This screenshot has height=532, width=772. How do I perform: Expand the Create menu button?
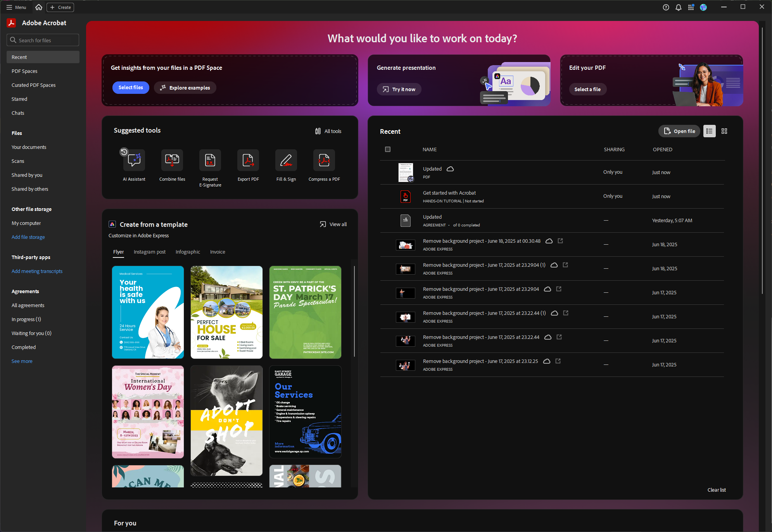point(60,7)
